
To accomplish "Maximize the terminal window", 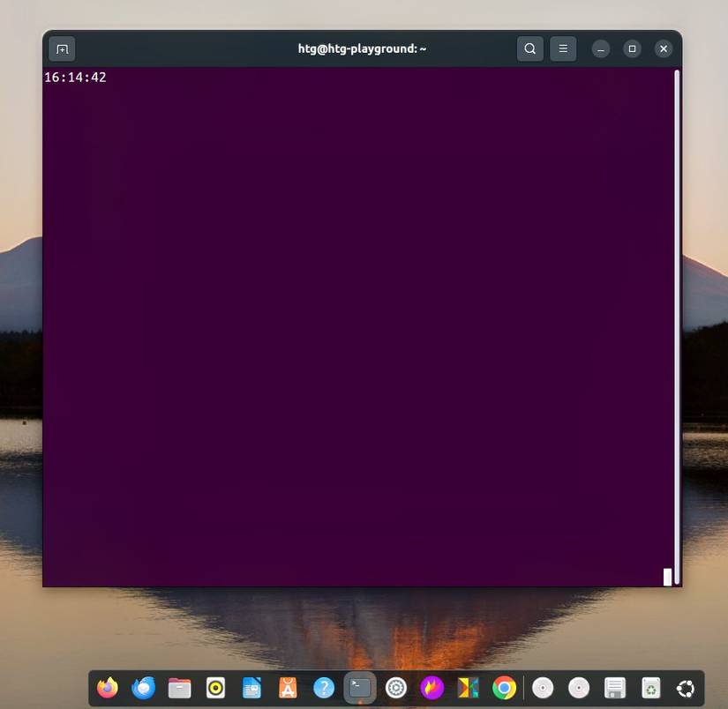I will pos(632,49).
